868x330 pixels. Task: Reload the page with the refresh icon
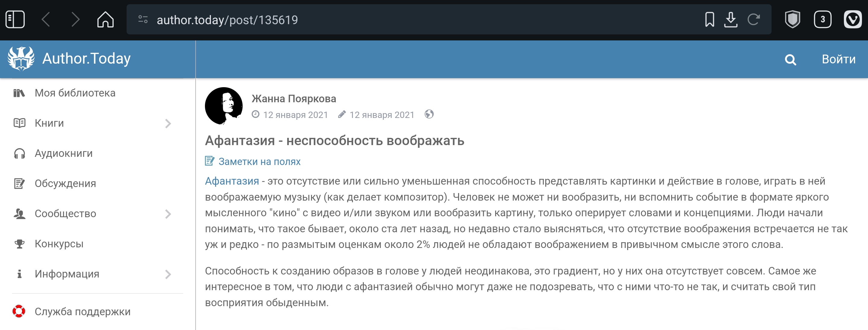tap(753, 20)
